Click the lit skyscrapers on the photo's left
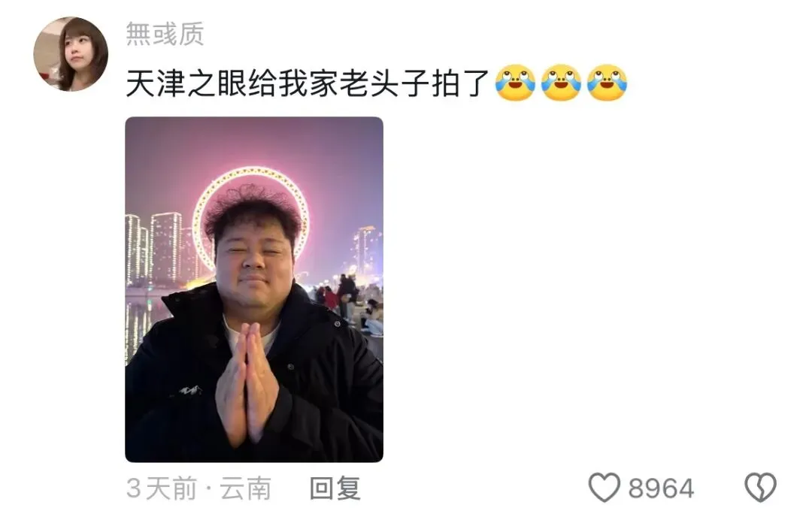Viewport: 812px width, 514px height. click(x=156, y=249)
